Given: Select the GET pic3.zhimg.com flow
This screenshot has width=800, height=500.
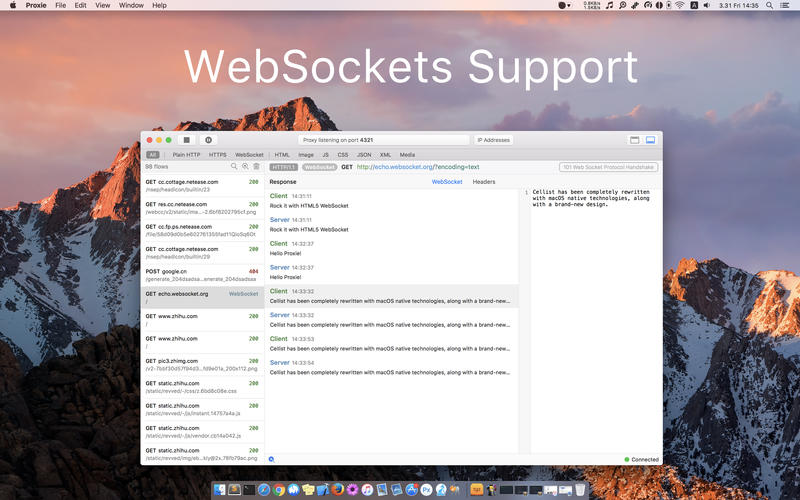Looking at the screenshot, I should click(203, 364).
